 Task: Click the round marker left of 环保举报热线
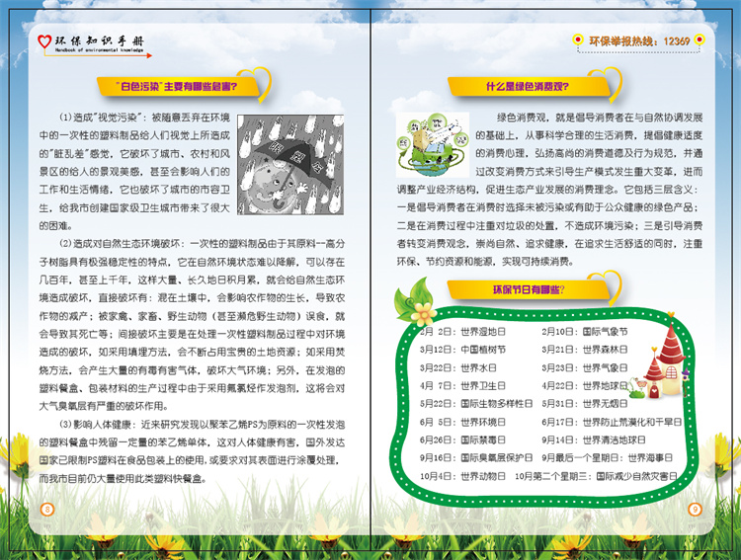(578, 40)
